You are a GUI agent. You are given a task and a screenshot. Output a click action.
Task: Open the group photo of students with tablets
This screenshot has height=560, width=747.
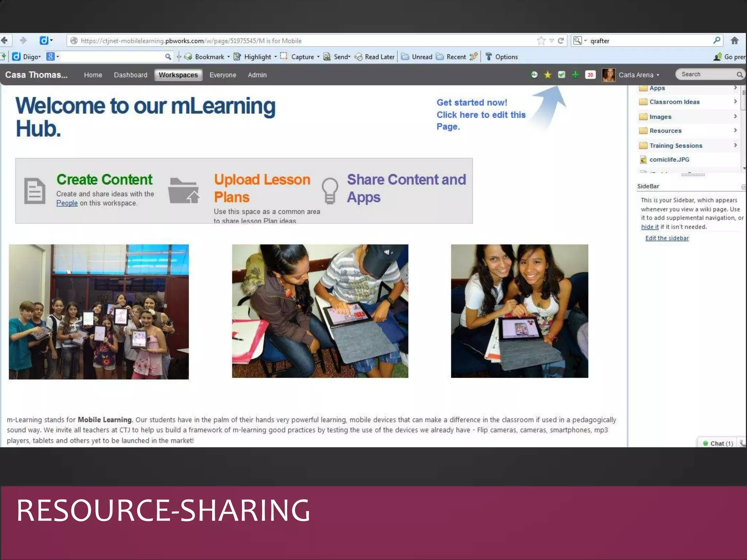pos(99,312)
